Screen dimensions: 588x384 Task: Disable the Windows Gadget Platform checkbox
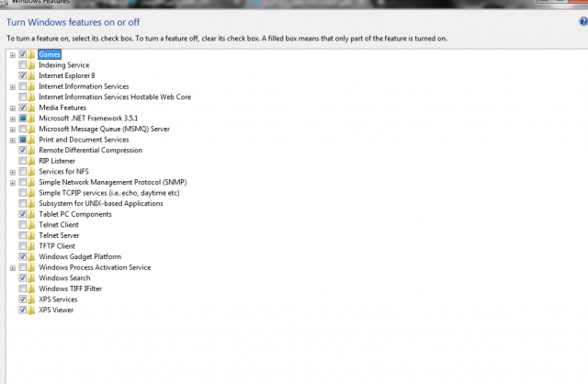click(x=22, y=256)
